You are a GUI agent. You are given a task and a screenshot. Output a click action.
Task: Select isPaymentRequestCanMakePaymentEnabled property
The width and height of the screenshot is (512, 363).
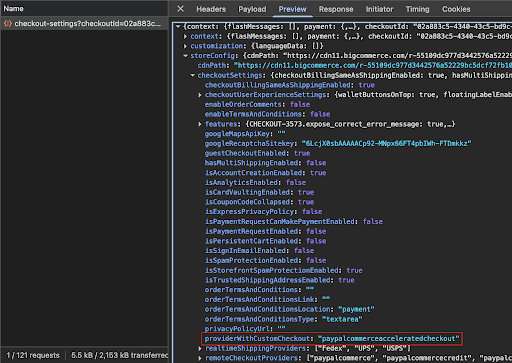coord(294,222)
